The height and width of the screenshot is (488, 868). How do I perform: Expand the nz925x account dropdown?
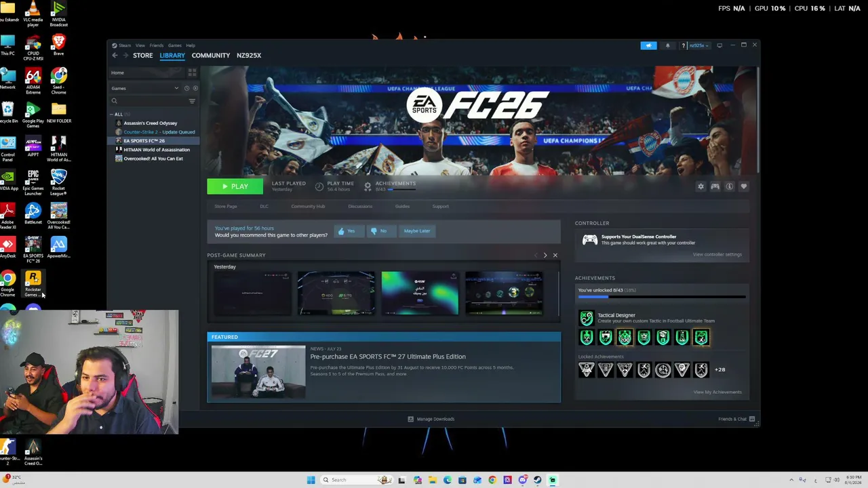[x=698, y=45]
